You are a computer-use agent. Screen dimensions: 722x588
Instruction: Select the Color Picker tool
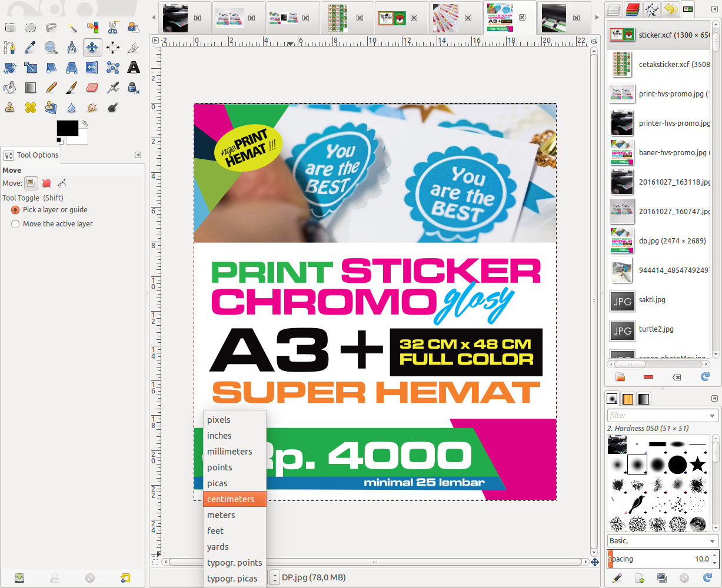[31, 47]
